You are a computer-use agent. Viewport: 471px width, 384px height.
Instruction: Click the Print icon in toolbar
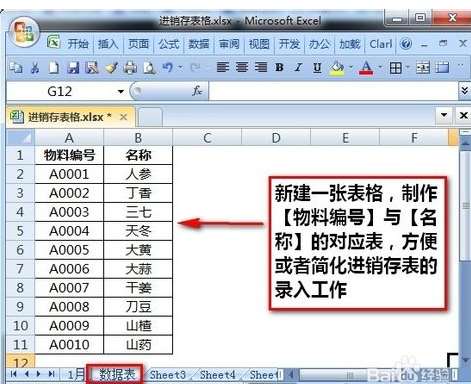tap(130, 68)
